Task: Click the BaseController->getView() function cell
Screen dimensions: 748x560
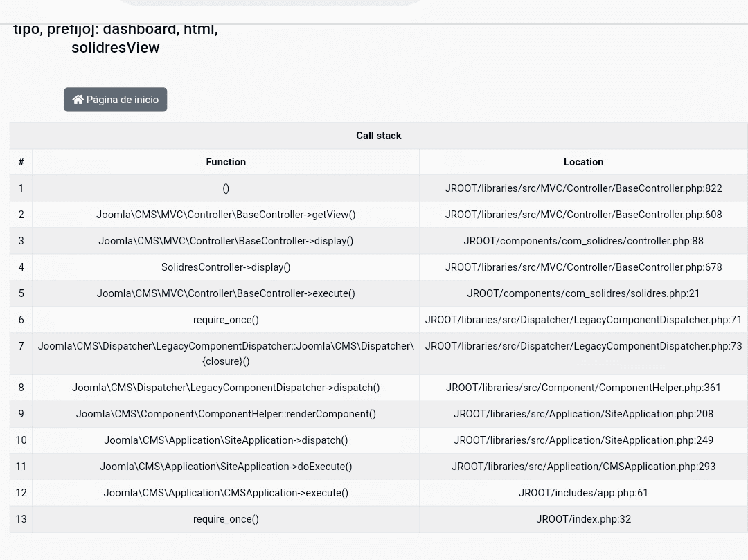Action: coord(226,215)
